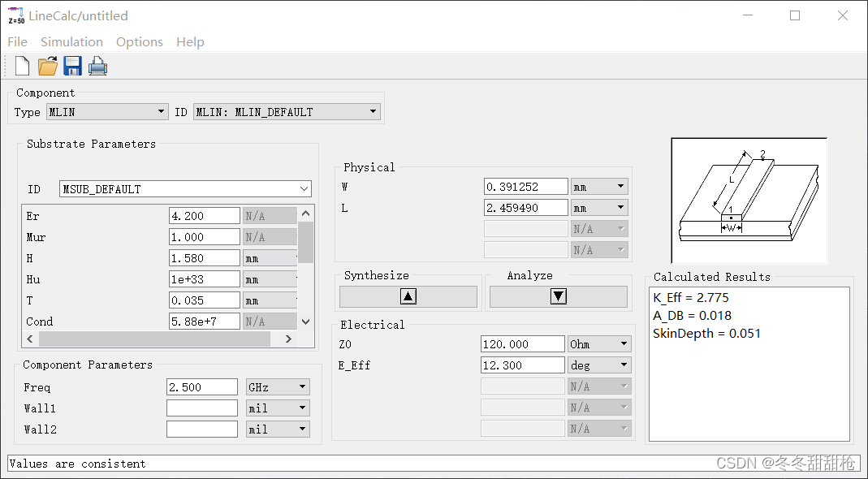868x479 pixels.
Task: Open the component ID MLIN_DEFAULT dropdown
Action: tap(287, 112)
